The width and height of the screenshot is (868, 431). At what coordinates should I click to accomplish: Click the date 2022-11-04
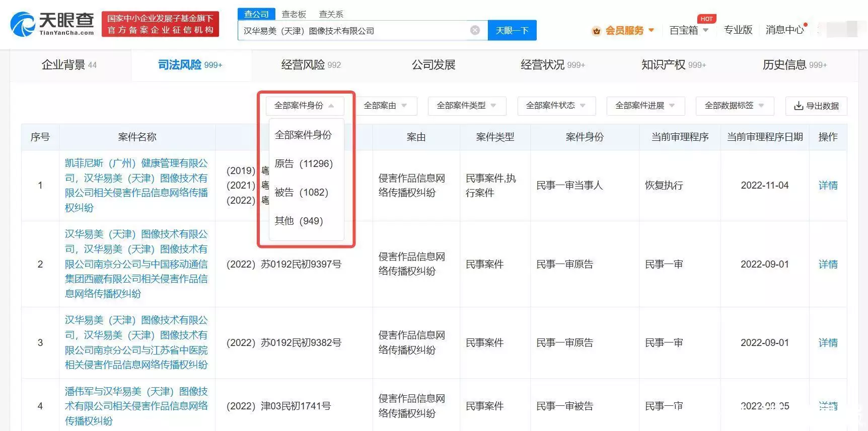point(765,185)
